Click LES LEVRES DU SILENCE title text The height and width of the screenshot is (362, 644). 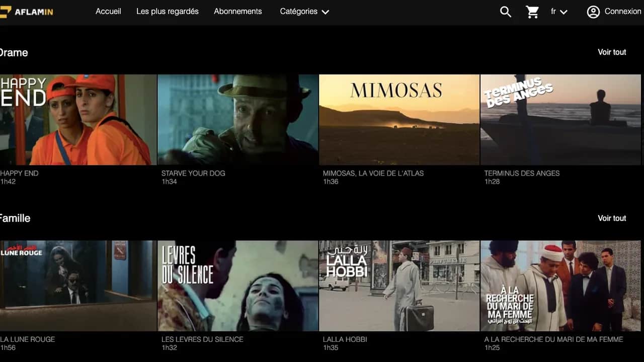(x=202, y=339)
